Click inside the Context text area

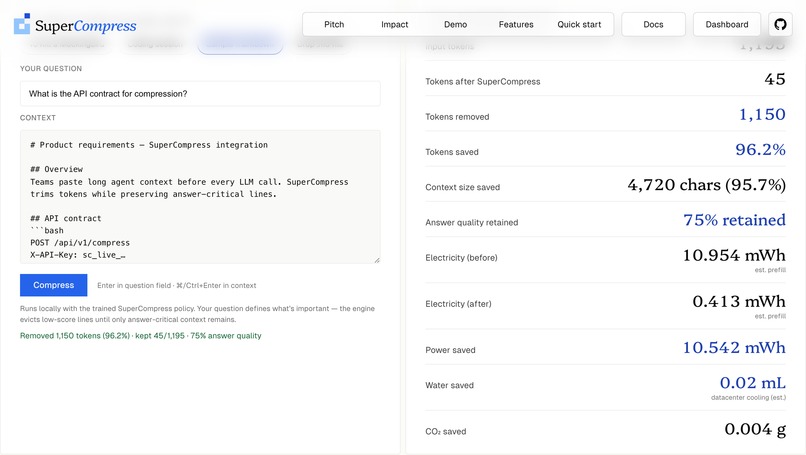200,197
